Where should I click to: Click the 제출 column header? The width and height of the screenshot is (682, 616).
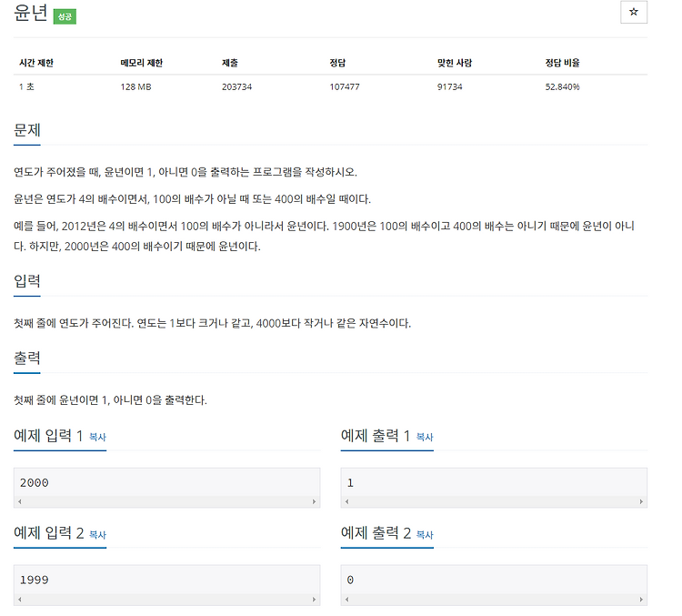(230, 63)
